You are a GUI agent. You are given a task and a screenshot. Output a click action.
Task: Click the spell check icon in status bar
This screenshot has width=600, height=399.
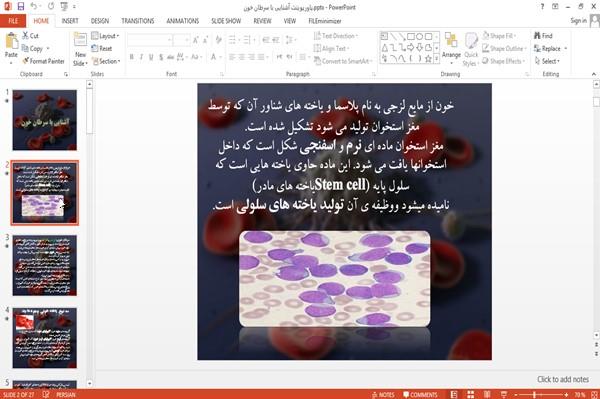[x=46, y=394]
